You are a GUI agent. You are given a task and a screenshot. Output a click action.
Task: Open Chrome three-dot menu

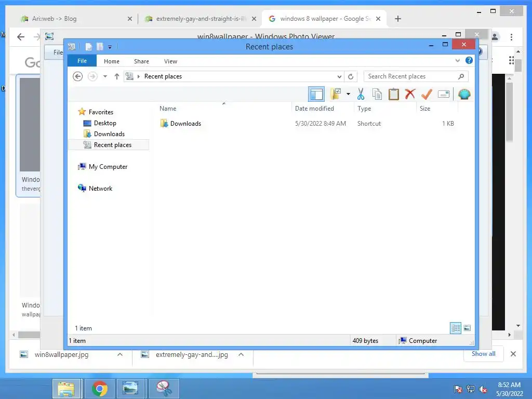coord(511,37)
